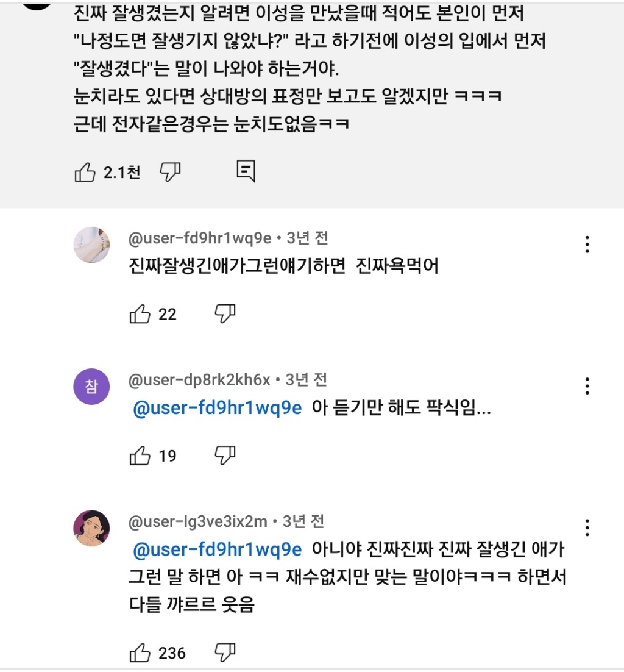Dislike the reply by user-fd9hr1wq9e
The height and width of the screenshot is (672, 624).
point(225,314)
